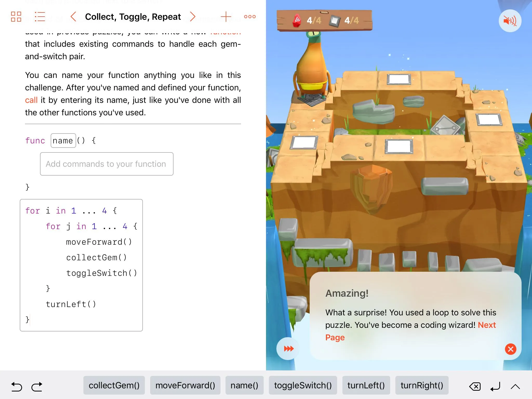Open the three-dot more options menu
The width and height of the screenshot is (532, 399).
pos(250,17)
